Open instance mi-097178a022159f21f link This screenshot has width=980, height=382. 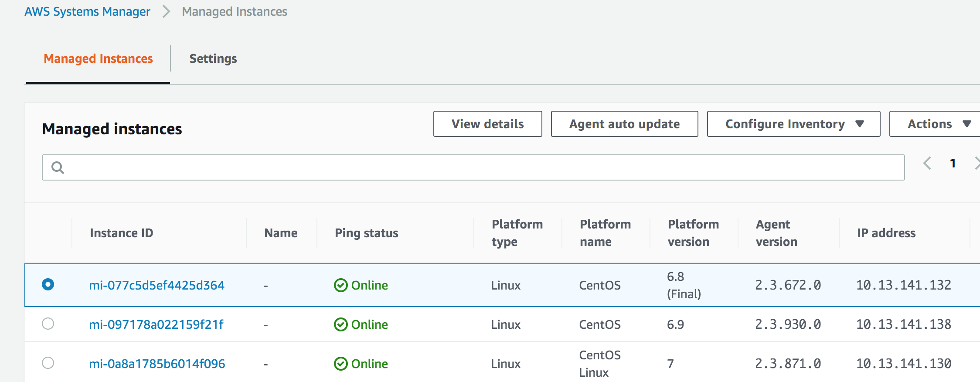(156, 324)
